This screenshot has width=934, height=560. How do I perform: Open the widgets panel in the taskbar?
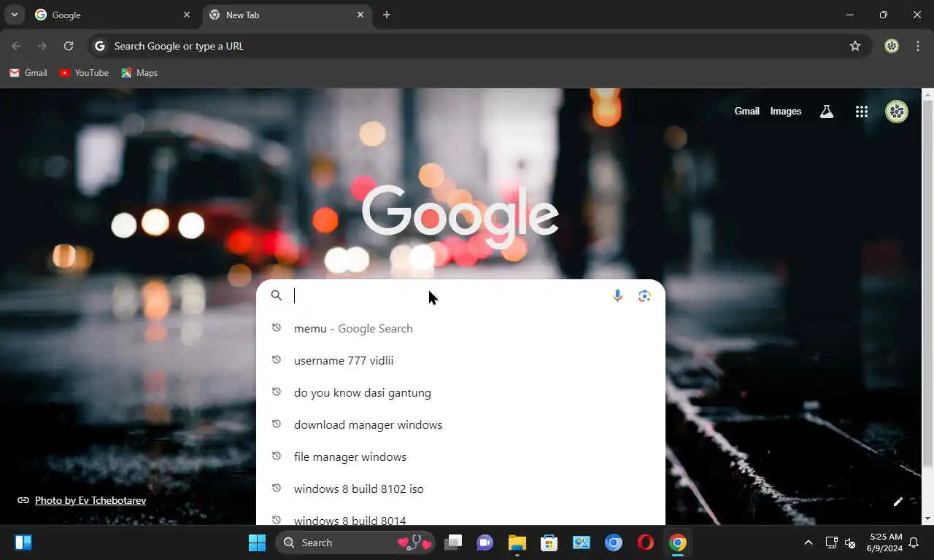coord(23,542)
